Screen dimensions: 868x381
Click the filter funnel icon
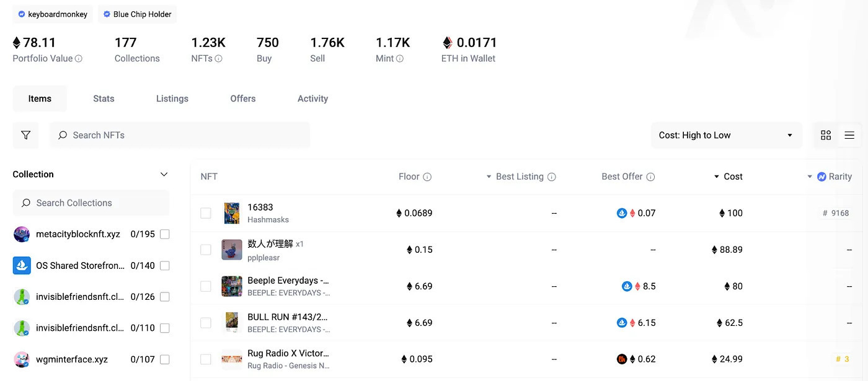point(25,135)
